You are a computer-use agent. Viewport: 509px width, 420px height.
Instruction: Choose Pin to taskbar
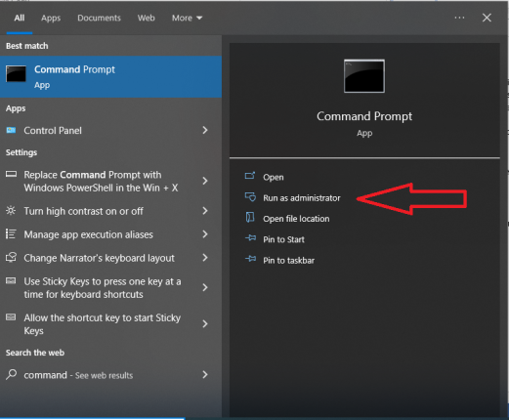pos(288,261)
